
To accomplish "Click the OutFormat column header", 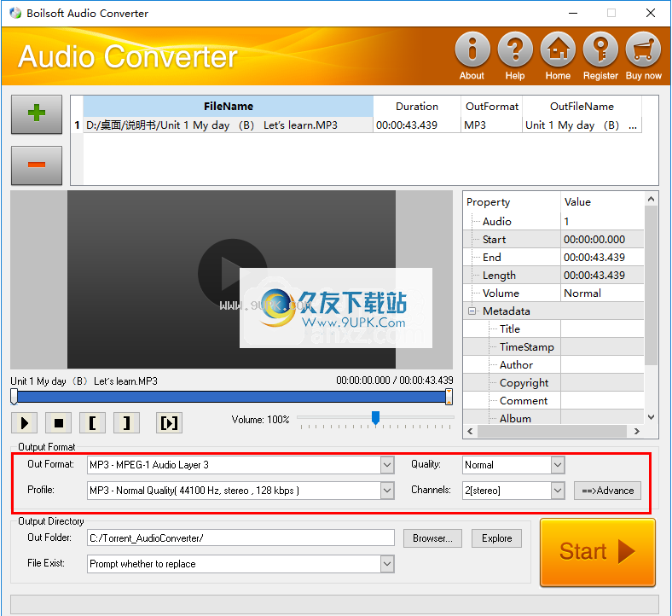I will coord(491,107).
